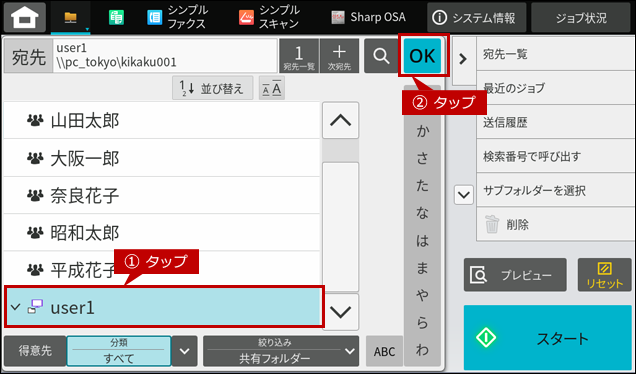Tap group icon beside 大阪一郎
The width and height of the screenshot is (636, 374).
[x=35, y=158]
